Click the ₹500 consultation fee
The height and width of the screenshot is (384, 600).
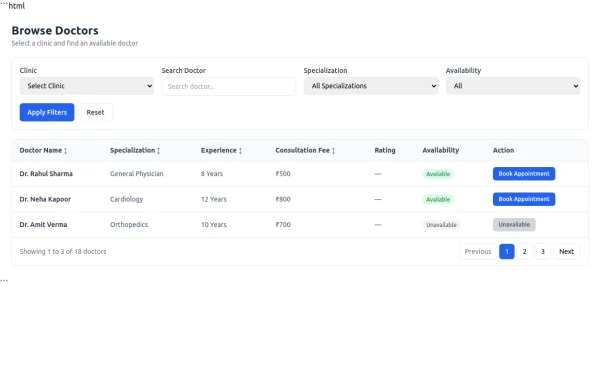[283, 174]
